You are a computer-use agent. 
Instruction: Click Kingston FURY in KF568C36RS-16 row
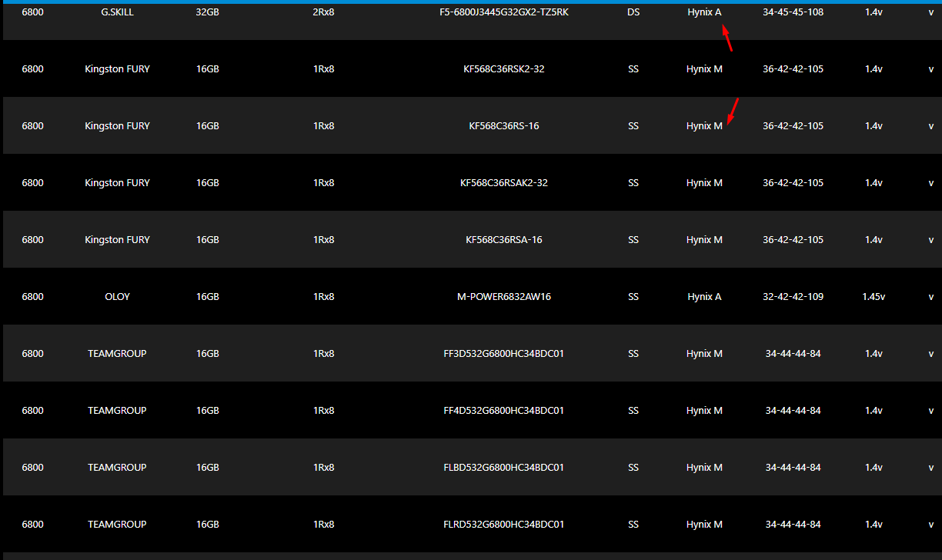(x=117, y=126)
